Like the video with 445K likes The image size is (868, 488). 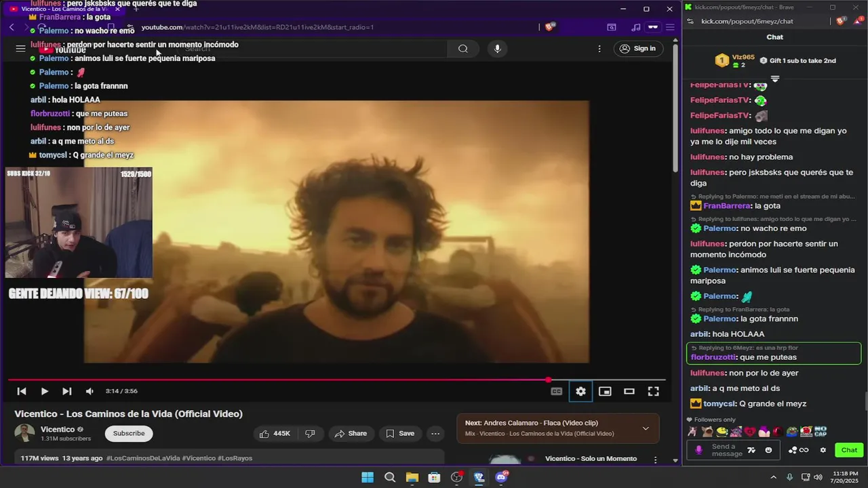tap(275, 434)
